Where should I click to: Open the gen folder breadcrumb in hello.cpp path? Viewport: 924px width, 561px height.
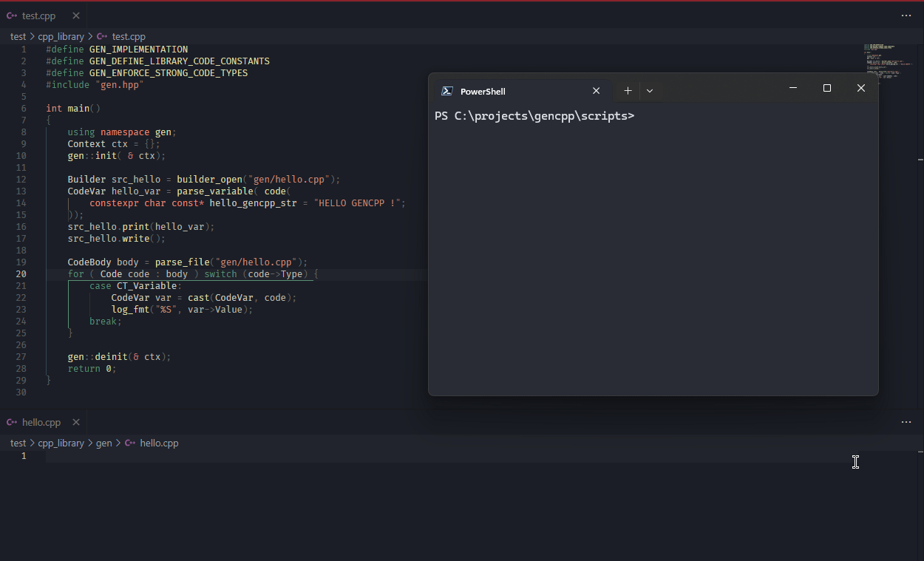103,443
